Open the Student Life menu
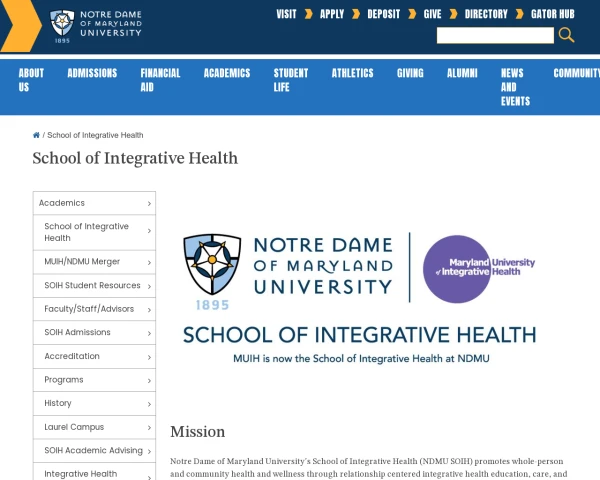 coord(291,80)
